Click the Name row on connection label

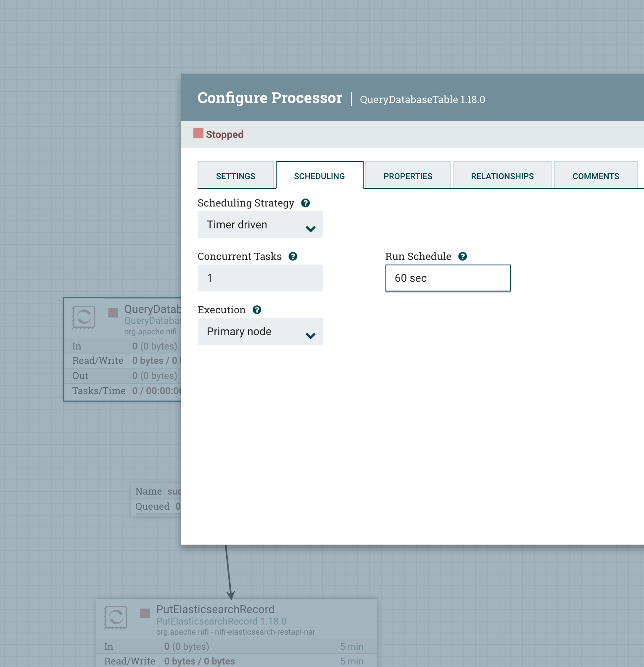157,491
